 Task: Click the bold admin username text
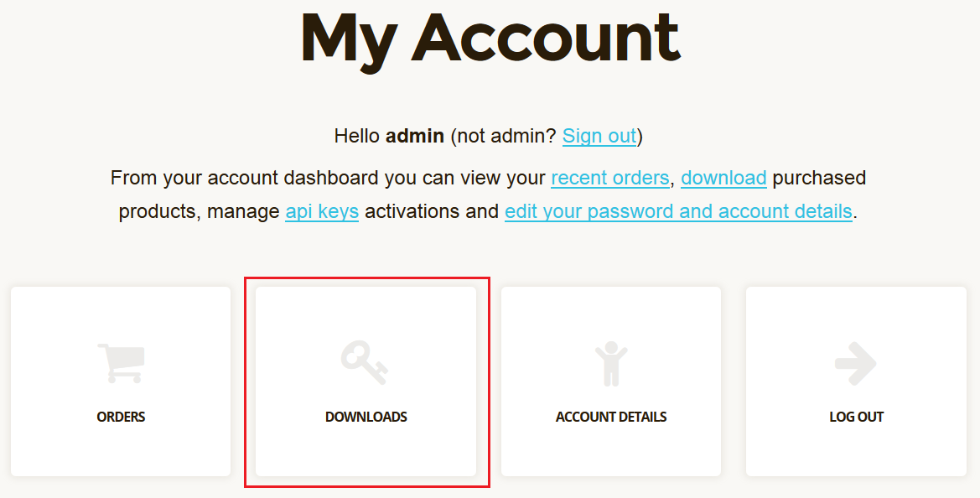(414, 136)
